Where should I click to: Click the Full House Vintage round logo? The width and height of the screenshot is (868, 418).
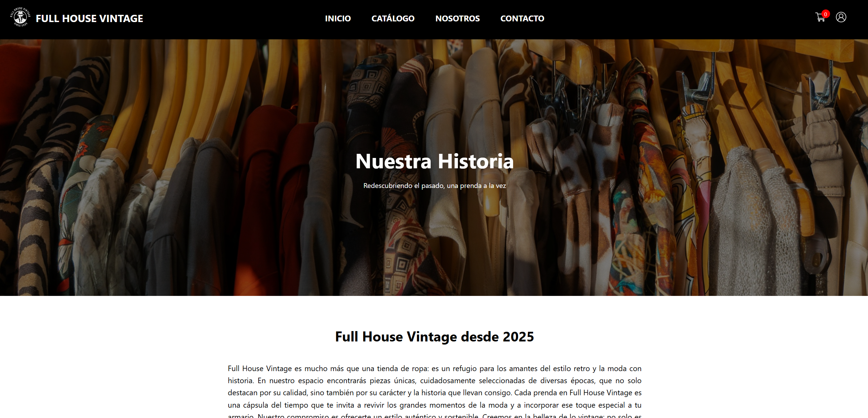[x=20, y=17]
